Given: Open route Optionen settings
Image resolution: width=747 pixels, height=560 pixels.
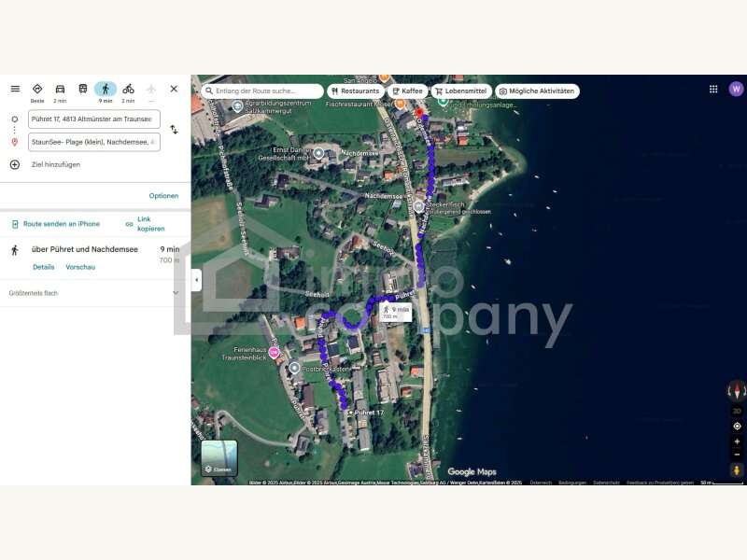Looking at the screenshot, I should point(163,196).
